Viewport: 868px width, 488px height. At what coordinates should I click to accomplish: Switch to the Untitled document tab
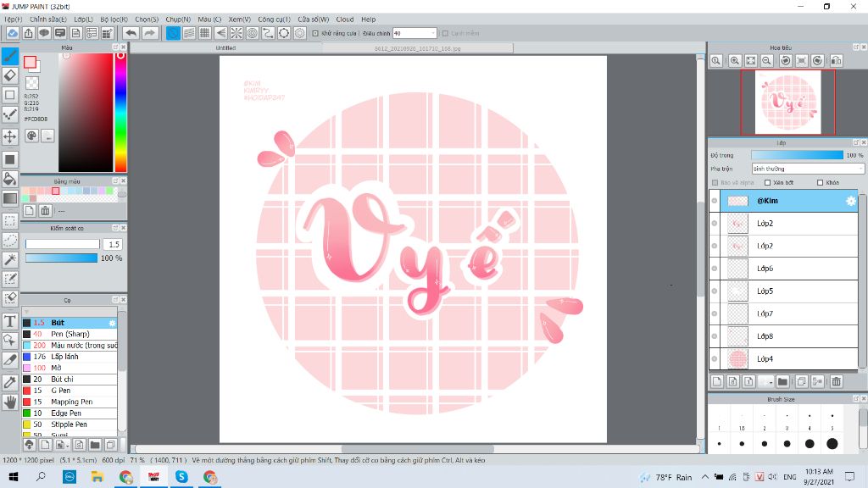(x=225, y=48)
